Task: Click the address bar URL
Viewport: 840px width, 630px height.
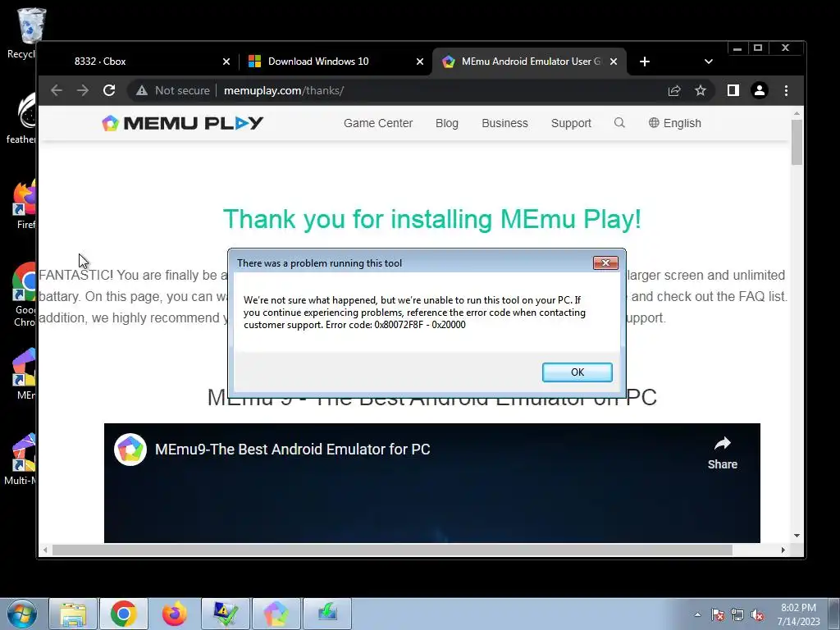Action: [284, 90]
